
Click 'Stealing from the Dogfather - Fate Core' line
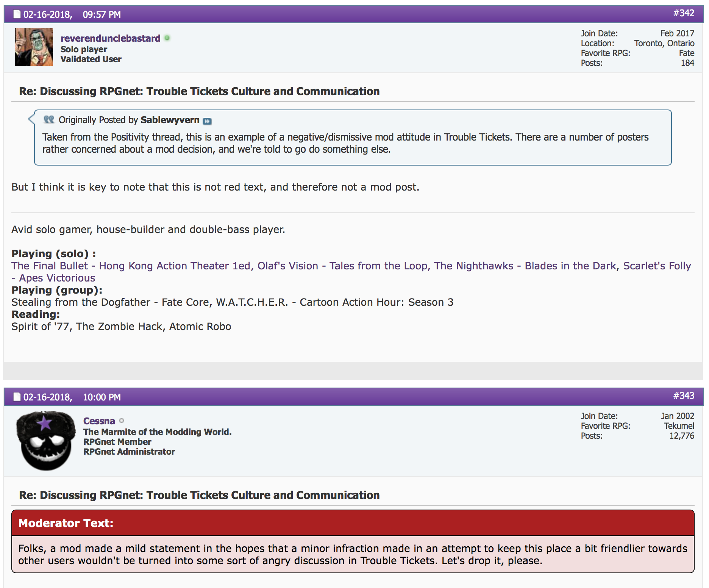[232, 302]
